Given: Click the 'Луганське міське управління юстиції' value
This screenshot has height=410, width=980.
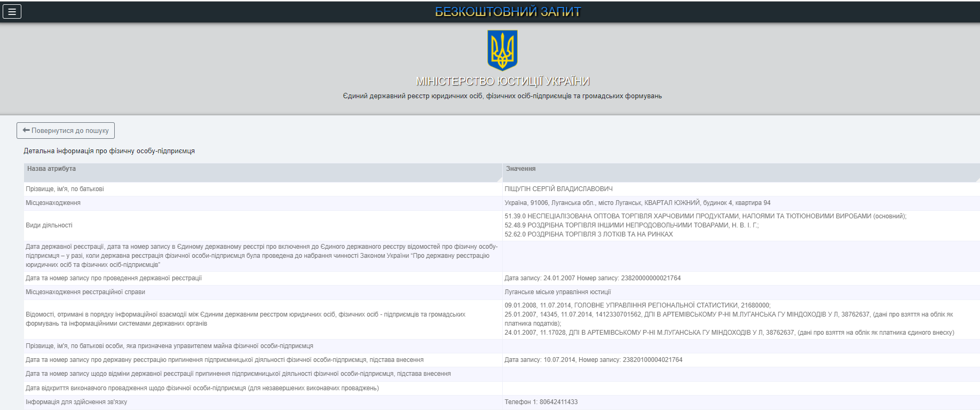Looking at the screenshot, I should [x=557, y=292].
